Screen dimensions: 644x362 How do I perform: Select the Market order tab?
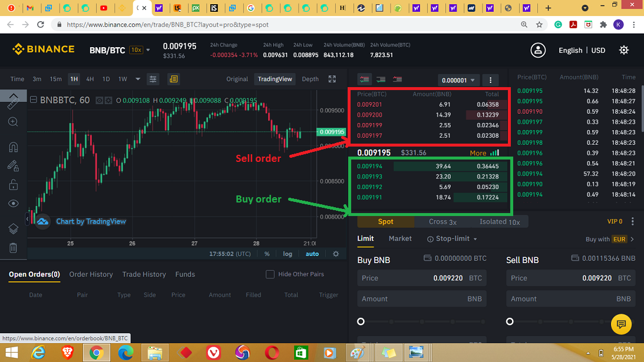pos(400,238)
